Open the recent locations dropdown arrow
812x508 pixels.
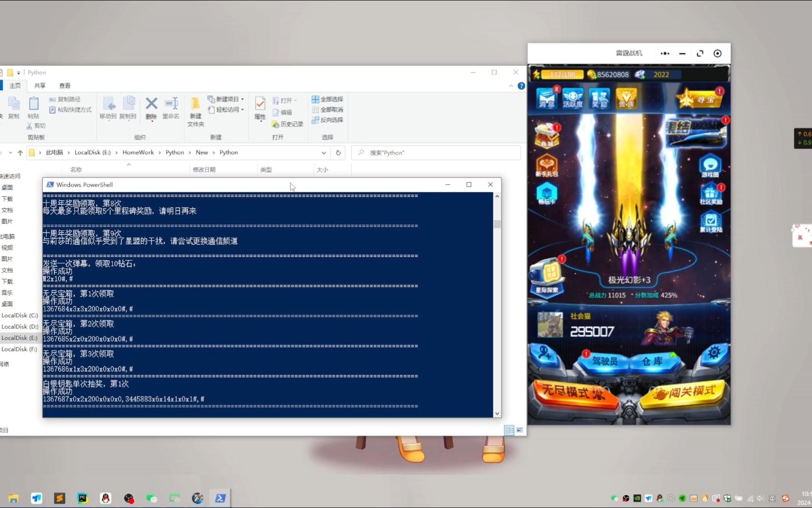click(x=10, y=153)
